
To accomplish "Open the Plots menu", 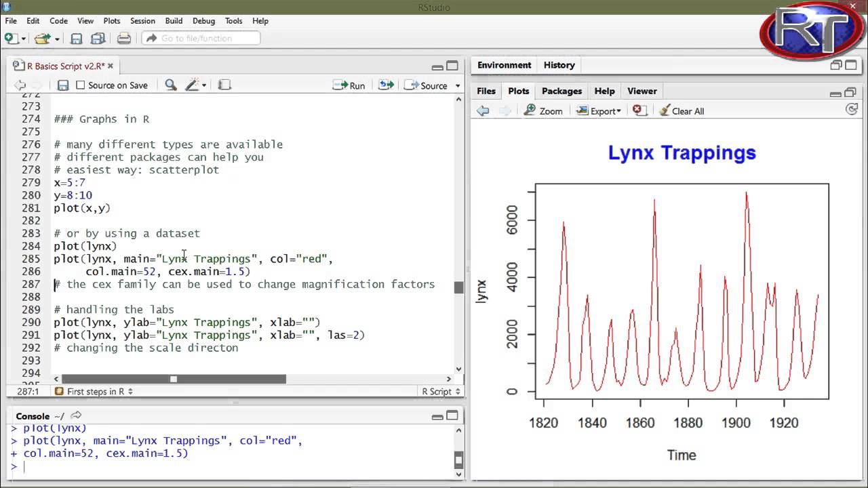I will pos(112,21).
